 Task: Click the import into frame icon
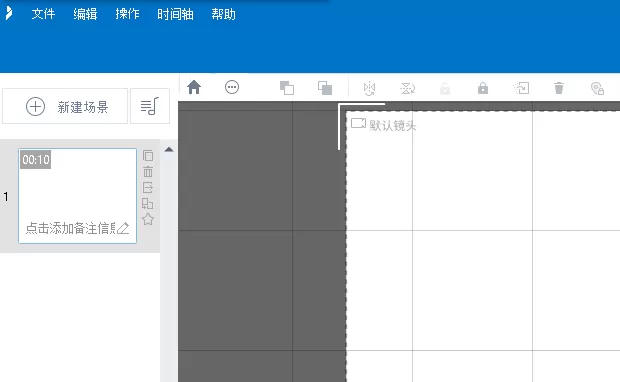click(521, 88)
